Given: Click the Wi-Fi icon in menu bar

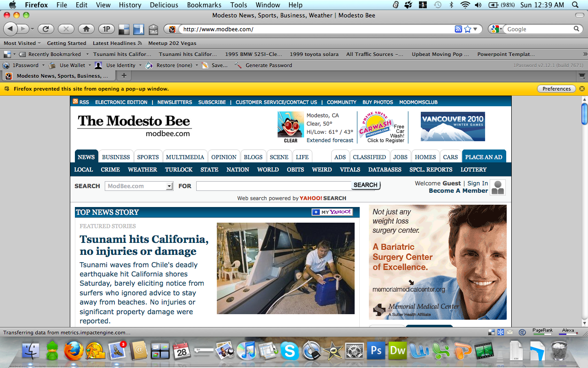Looking at the screenshot, I should tap(465, 5).
